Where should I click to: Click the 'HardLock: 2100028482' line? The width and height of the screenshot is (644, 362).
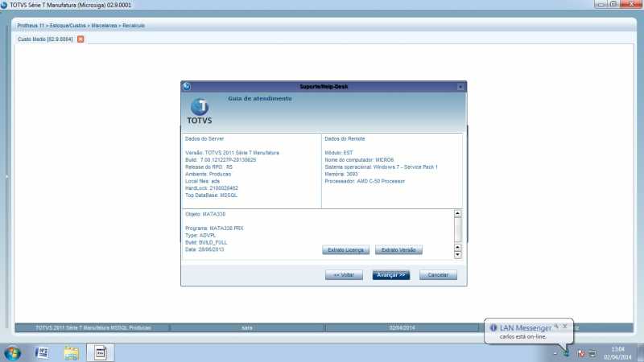tap(212, 188)
